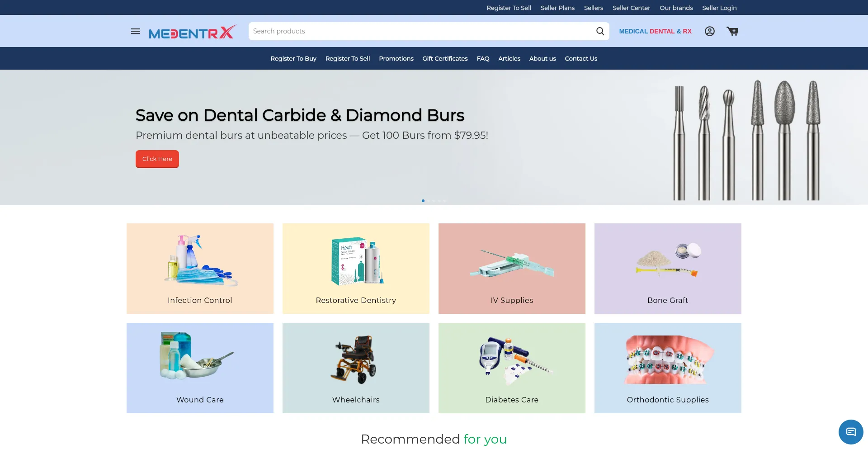Screen dimensions: 868x449
Task: Open the Orthodontic Supplies category tile
Action: click(668, 368)
